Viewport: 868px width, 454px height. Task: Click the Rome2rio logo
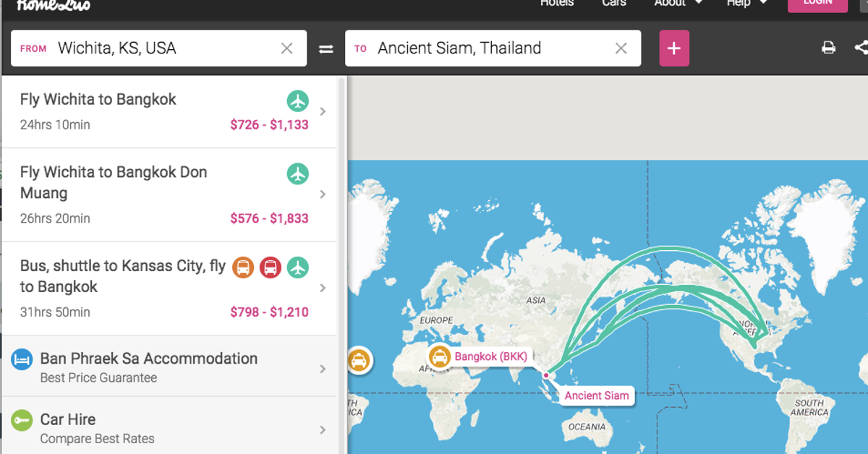[54, 6]
